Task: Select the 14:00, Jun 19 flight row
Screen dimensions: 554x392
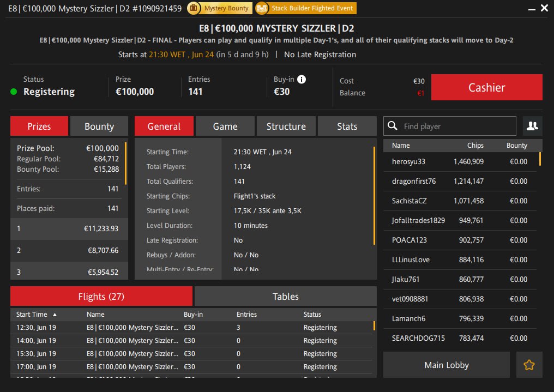Action: click(x=191, y=340)
